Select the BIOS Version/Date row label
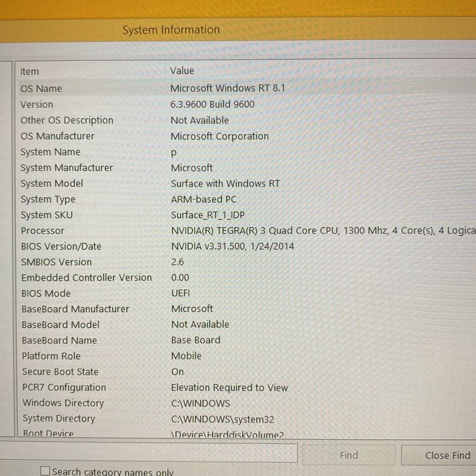The height and width of the screenshot is (476, 476). tap(61, 246)
